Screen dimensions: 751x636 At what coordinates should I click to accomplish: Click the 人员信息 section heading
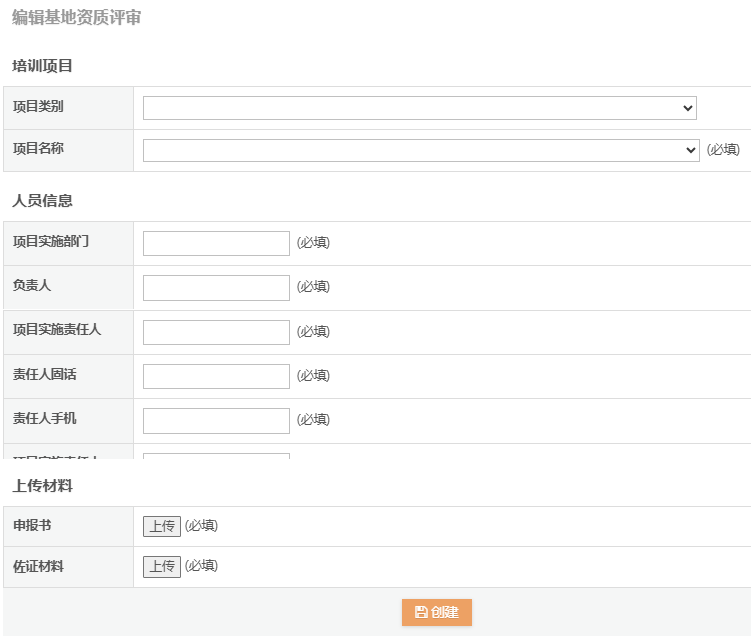pyautogui.click(x=42, y=200)
